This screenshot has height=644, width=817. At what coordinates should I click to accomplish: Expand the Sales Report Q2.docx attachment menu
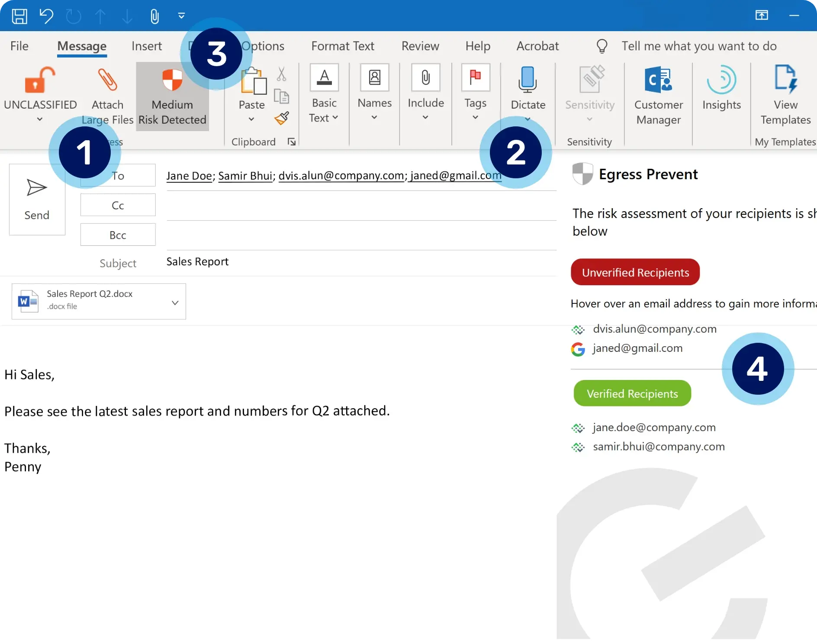[175, 303]
